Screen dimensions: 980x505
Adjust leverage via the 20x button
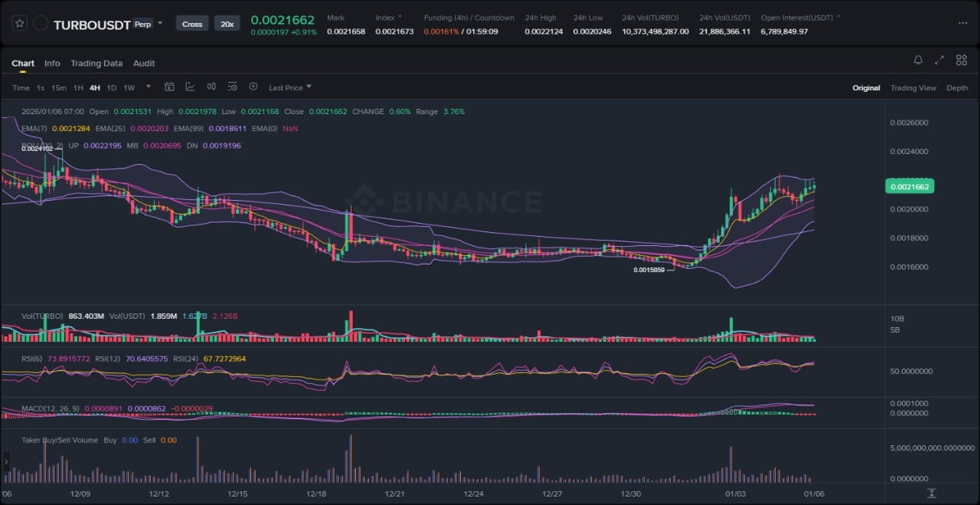pos(227,24)
